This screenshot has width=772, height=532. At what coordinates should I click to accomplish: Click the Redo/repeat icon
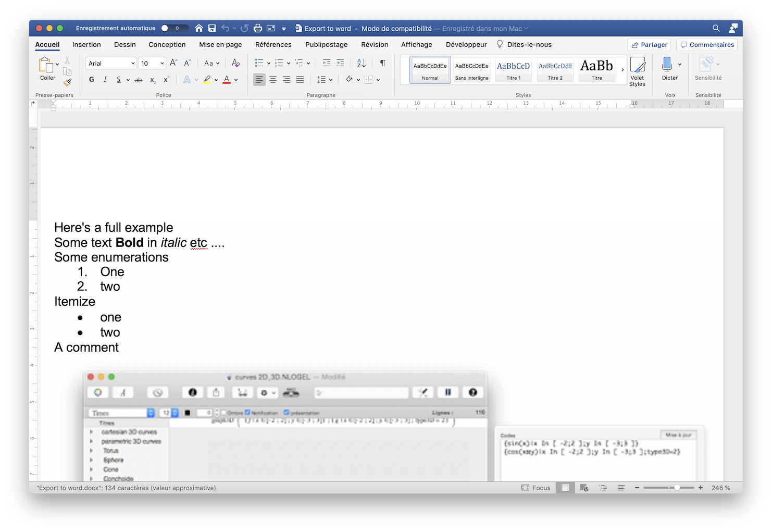click(244, 28)
